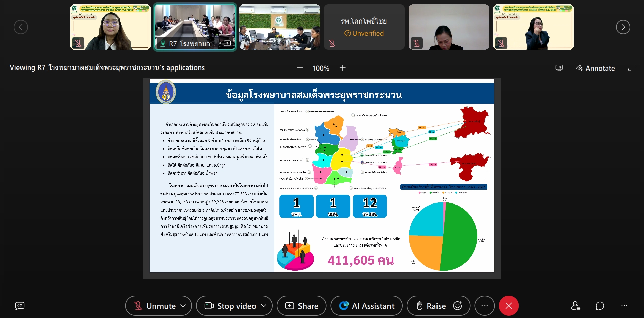Zoom in with the plus icon
This screenshot has height=318, width=644.
click(342, 68)
